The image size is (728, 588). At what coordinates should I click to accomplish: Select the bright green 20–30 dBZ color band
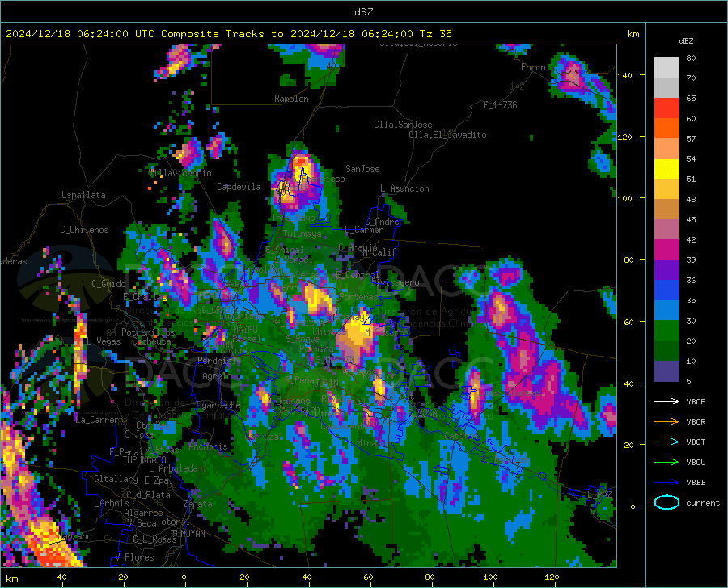point(667,331)
